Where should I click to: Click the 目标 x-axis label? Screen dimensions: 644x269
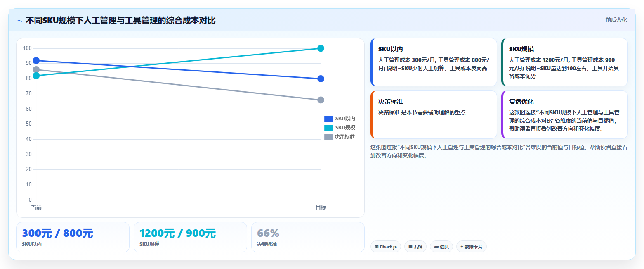[321, 207]
